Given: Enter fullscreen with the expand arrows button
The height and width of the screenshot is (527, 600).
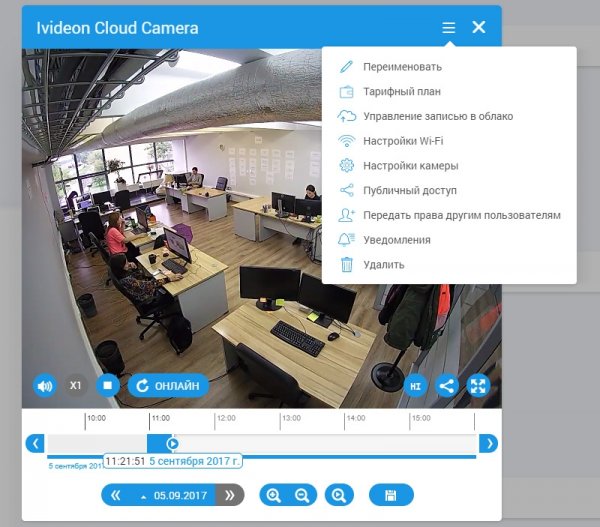Looking at the screenshot, I should [478, 386].
